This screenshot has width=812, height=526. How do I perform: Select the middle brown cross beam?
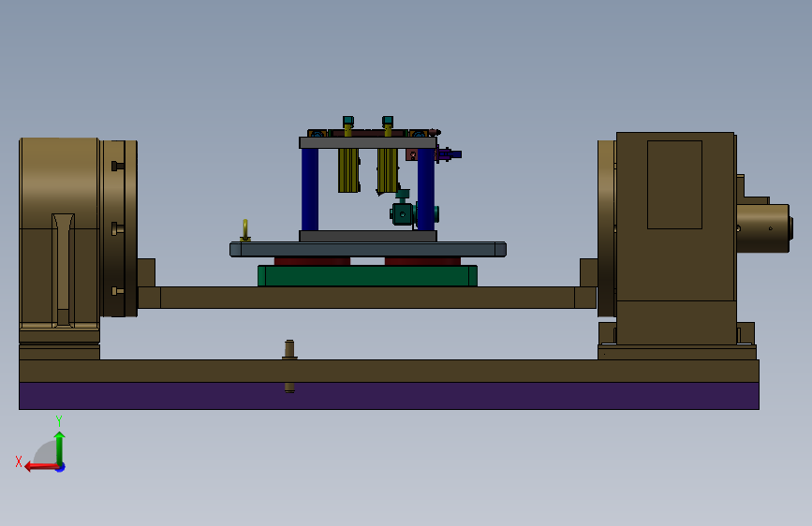367,298
